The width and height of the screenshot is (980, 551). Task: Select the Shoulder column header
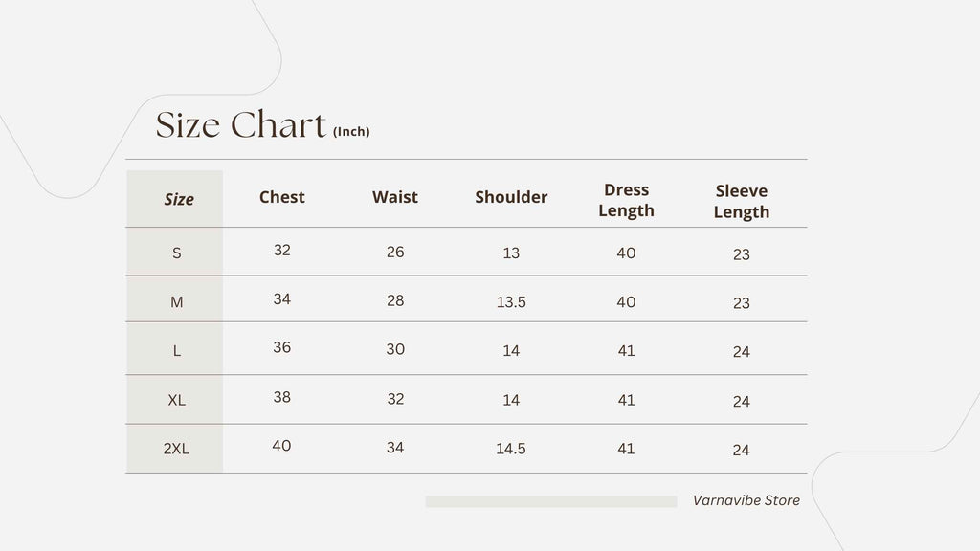[511, 197]
